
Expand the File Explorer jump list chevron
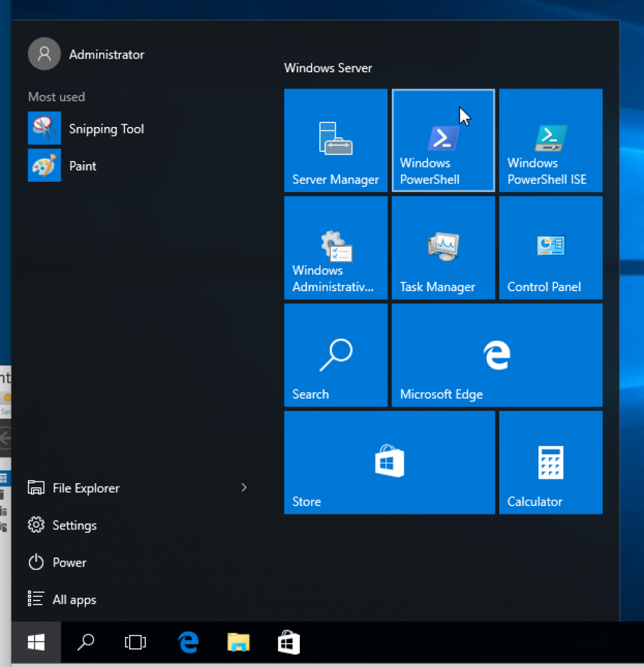(244, 487)
